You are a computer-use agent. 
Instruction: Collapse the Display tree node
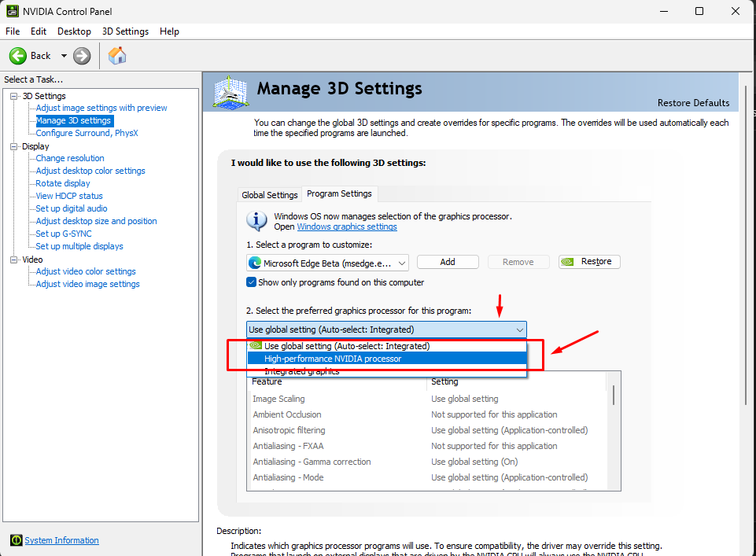14,146
